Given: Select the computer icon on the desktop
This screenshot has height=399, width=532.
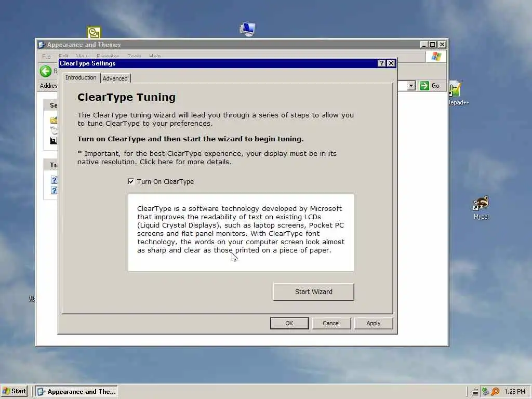Looking at the screenshot, I should coord(247,29).
